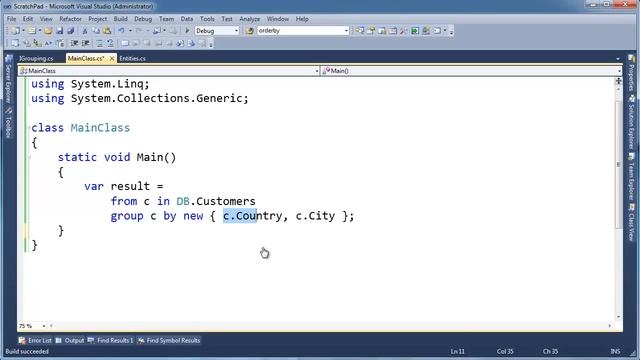The width and height of the screenshot is (640, 360).
Task: Click the New Project toolbar icon
Action: (16, 31)
